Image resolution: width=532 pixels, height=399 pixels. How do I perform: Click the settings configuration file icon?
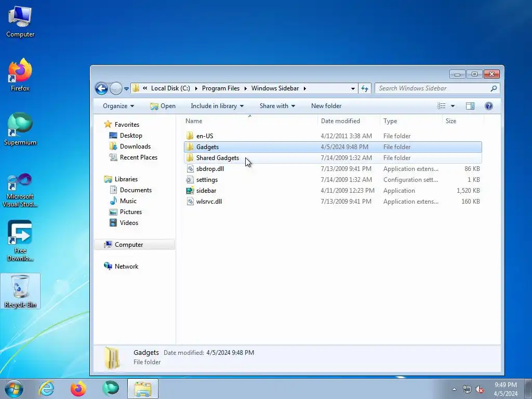190,179
